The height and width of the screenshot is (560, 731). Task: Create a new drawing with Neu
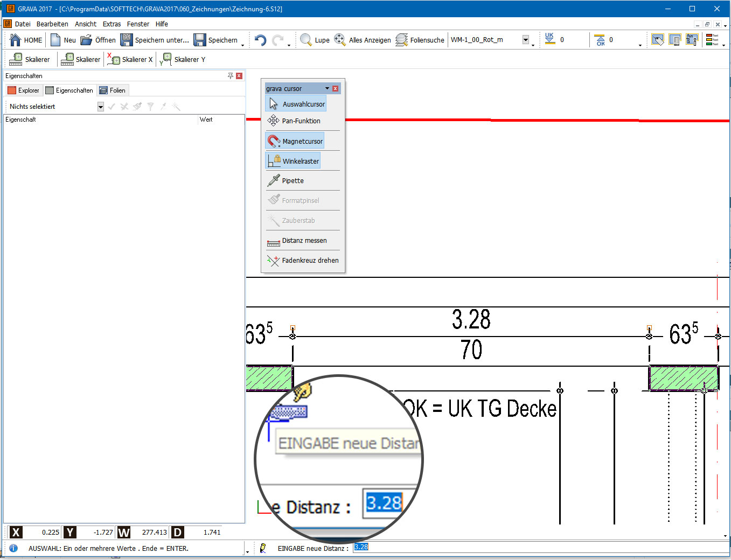[x=63, y=40]
